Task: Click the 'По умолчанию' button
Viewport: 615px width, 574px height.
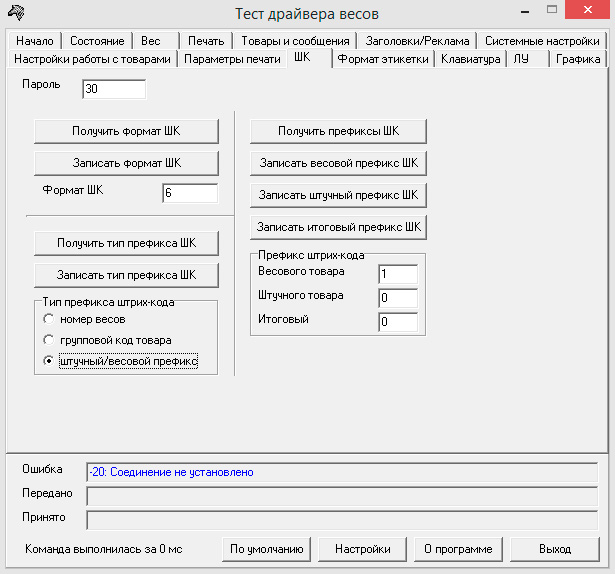Action: point(266,549)
